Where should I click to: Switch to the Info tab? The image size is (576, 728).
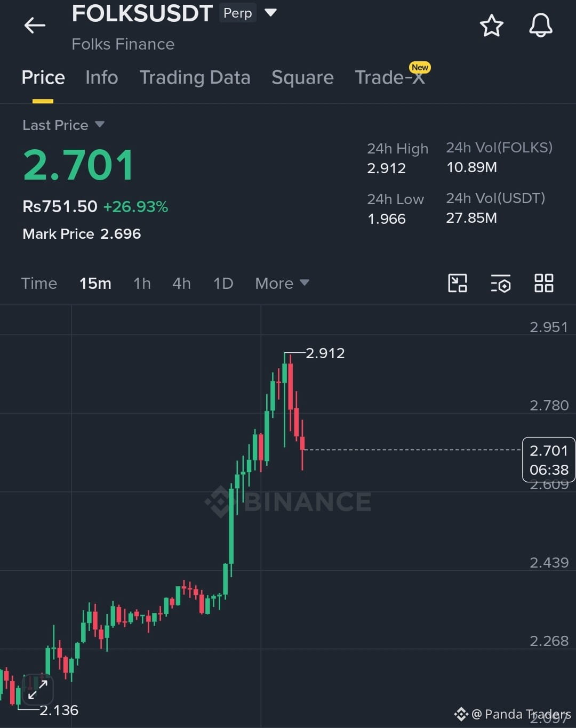tap(102, 78)
